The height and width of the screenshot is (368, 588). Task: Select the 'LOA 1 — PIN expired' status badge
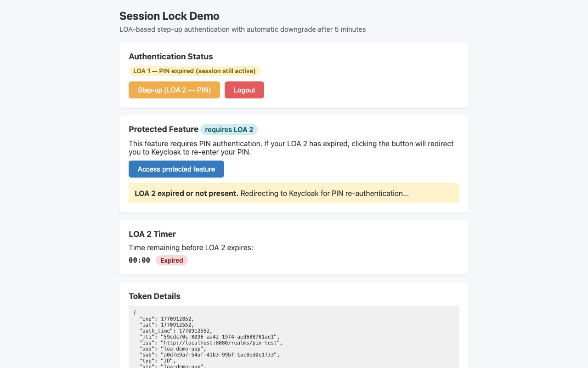click(x=194, y=71)
